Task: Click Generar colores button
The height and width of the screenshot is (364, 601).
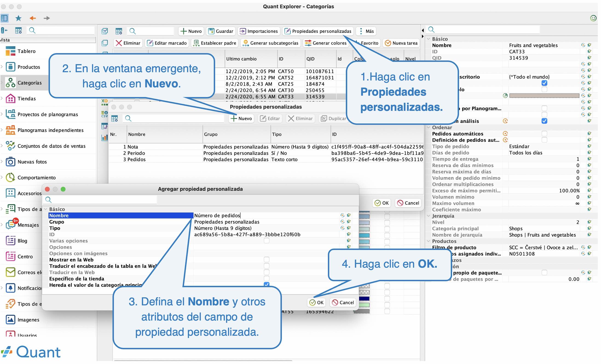Action: [x=326, y=43]
